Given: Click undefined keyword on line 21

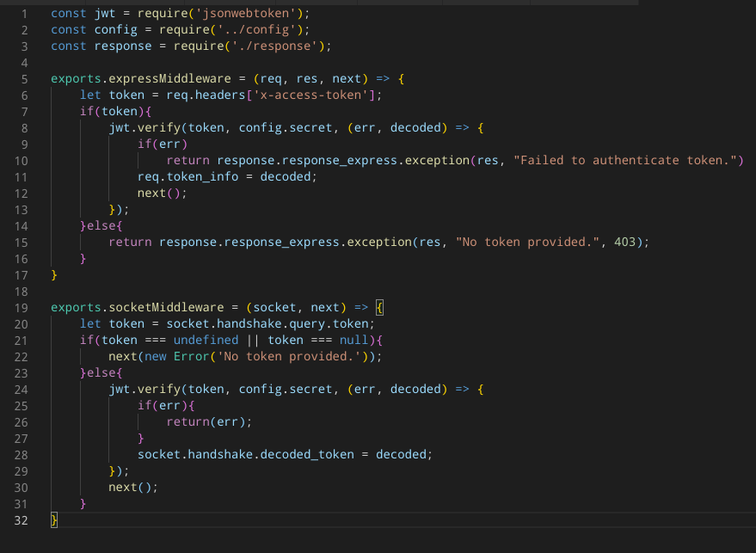Looking at the screenshot, I should click(206, 341).
